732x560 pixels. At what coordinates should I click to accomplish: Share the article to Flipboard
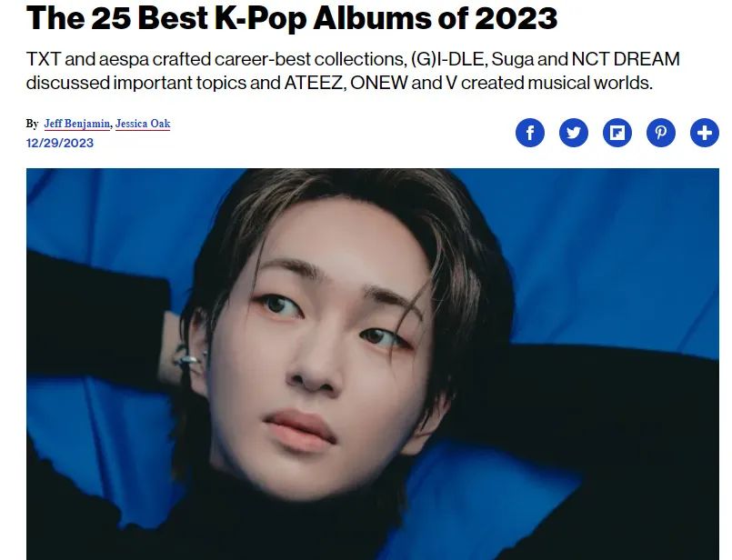click(617, 133)
